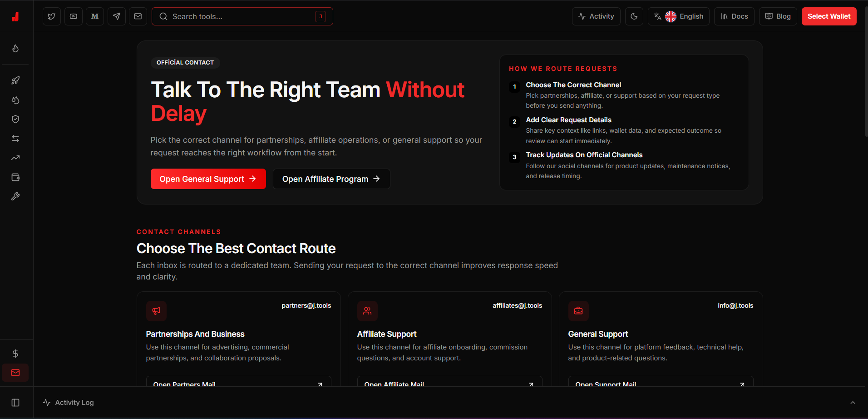This screenshot has height=419, width=868.
Task: Open the trending chart icon in sidebar
Action: [x=15, y=158]
